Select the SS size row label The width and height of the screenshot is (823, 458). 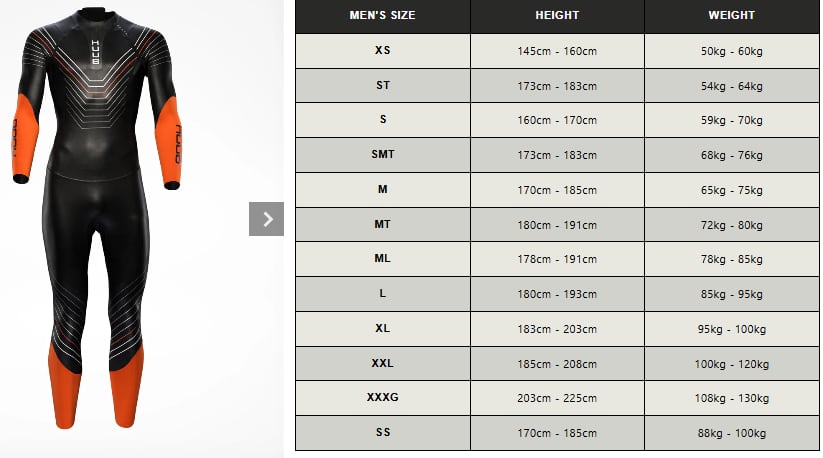[x=382, y=433]
